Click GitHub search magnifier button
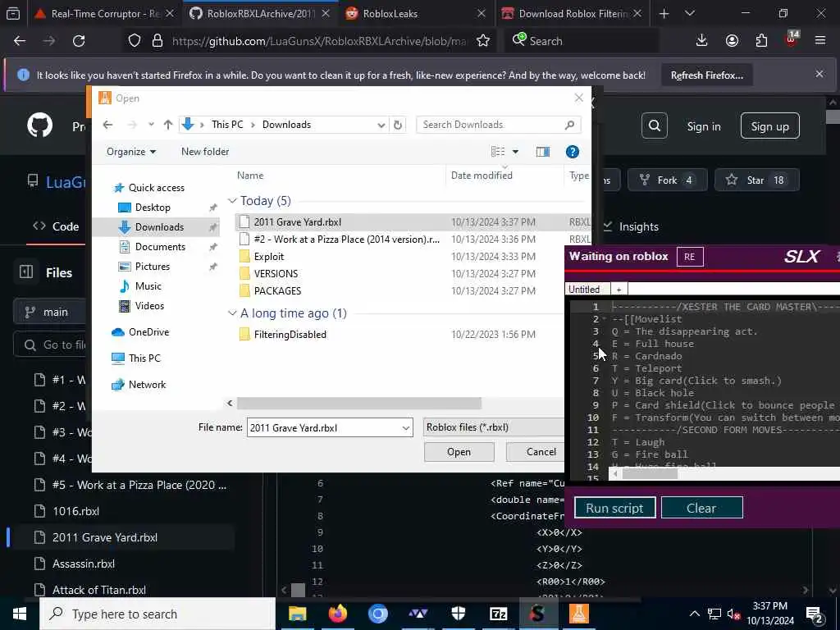840x630 pixels. click(654, 126)
